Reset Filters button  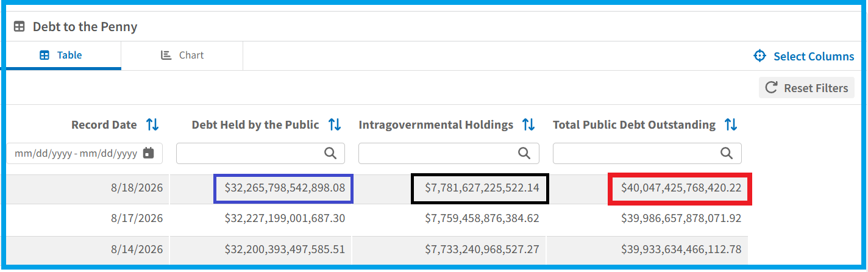click(x=806, y=88)
